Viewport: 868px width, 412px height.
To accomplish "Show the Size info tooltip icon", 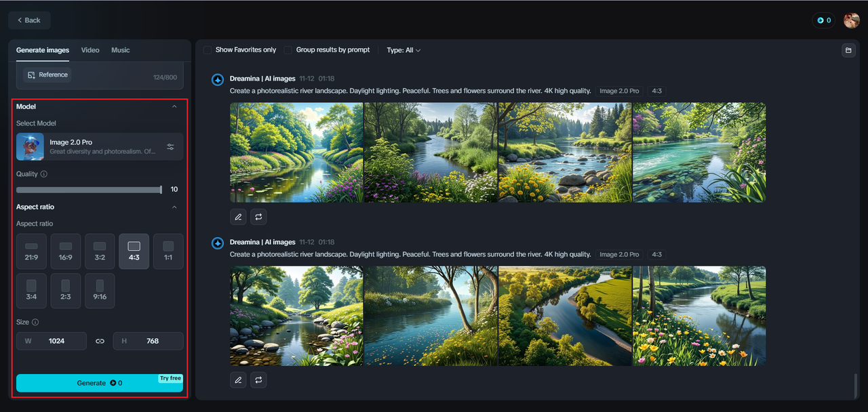I will tap(35, 323).
